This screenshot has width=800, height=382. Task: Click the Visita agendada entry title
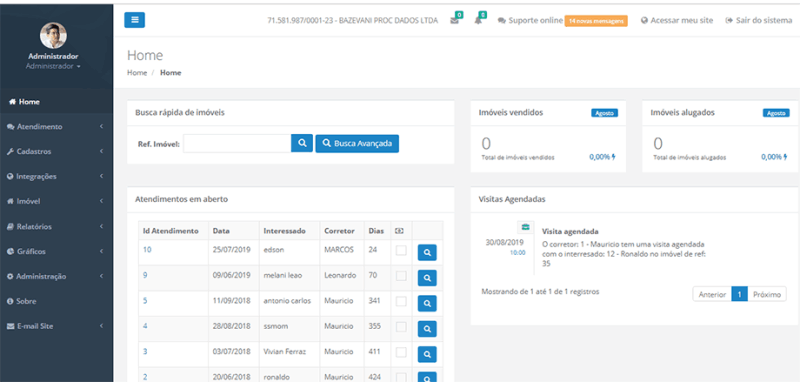click(570, 232)
